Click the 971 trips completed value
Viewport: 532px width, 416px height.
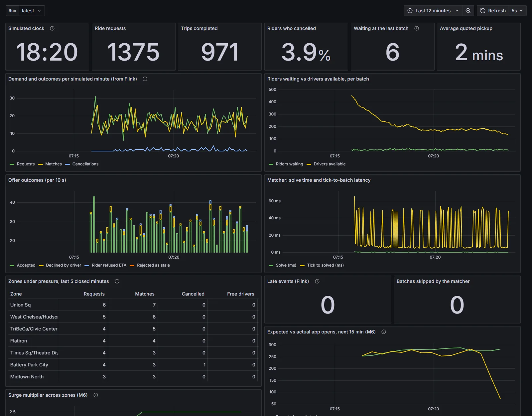click(220, 52)
